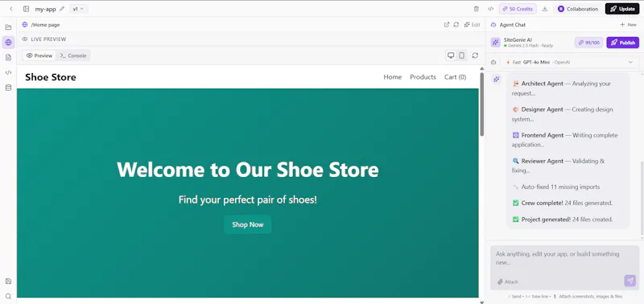
Task: Click the Agent Chat header bot icon
Action: (x=493, y=25)
